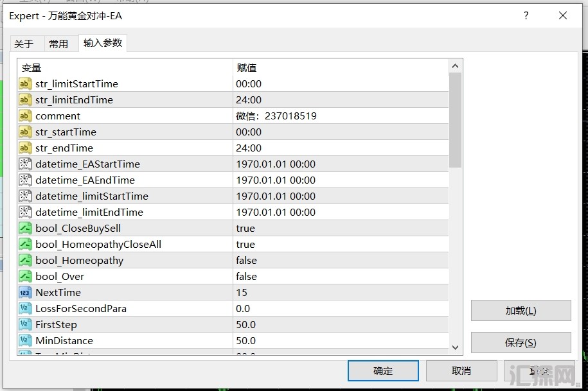
Task: Click the 变量 column header
Action: (x=125, y=68)
